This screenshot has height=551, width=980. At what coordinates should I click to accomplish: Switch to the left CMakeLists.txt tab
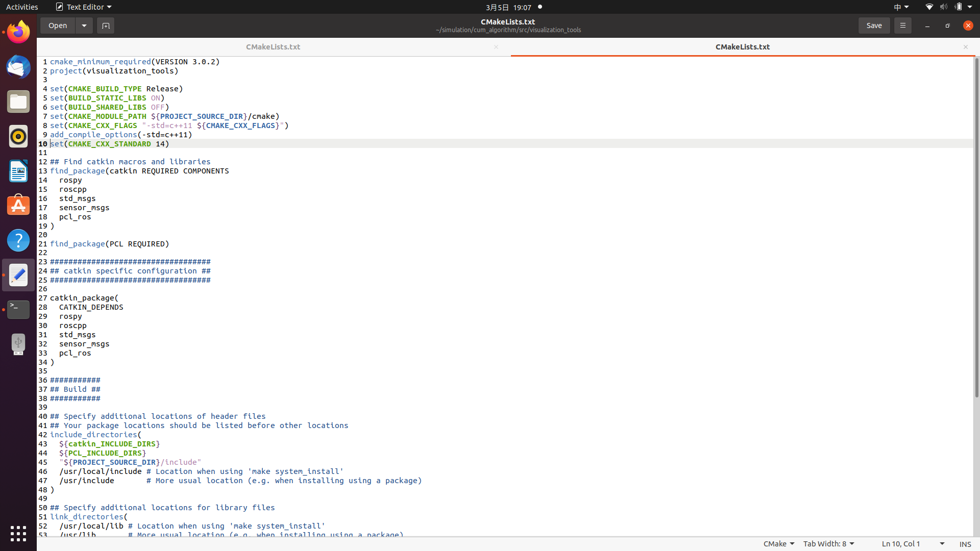pyautogui.click(x=273, y=46)
